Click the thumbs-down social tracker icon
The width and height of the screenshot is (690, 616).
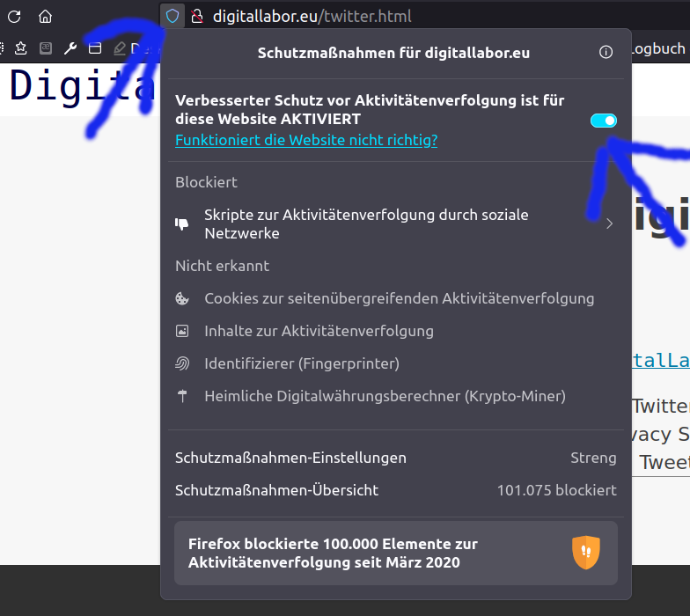(x=181, y=224)
